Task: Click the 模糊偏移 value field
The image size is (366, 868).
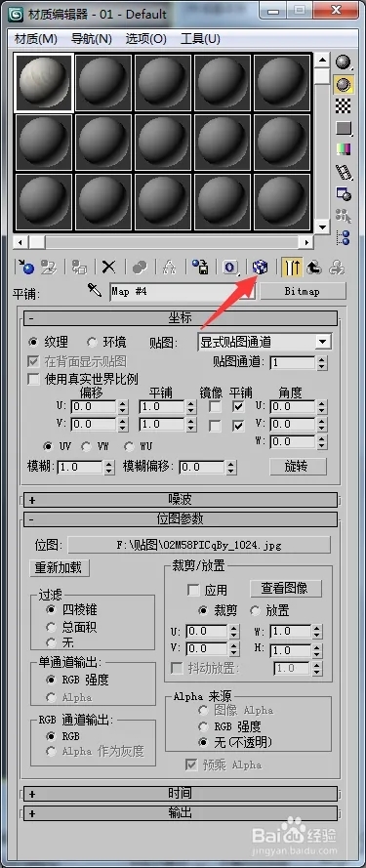Action: pyautogui.click(x=202, y=468)
